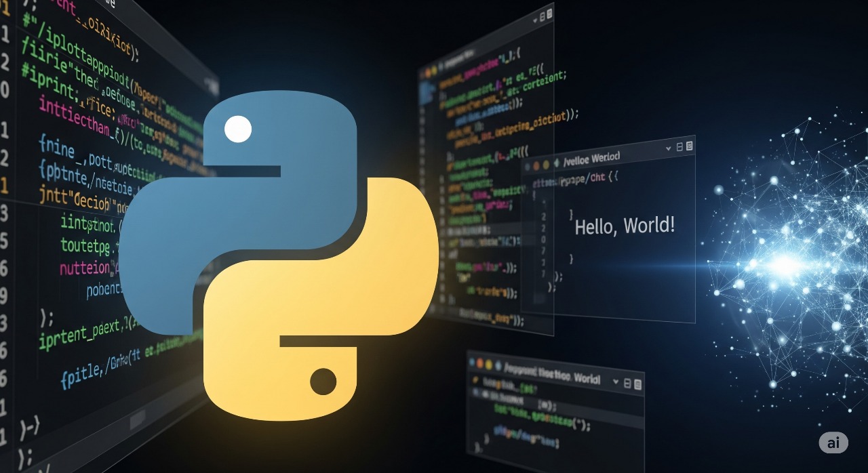Click the rightmost panel icon in /velloe Werlod window
868x473 pixels.
(689, 146)
